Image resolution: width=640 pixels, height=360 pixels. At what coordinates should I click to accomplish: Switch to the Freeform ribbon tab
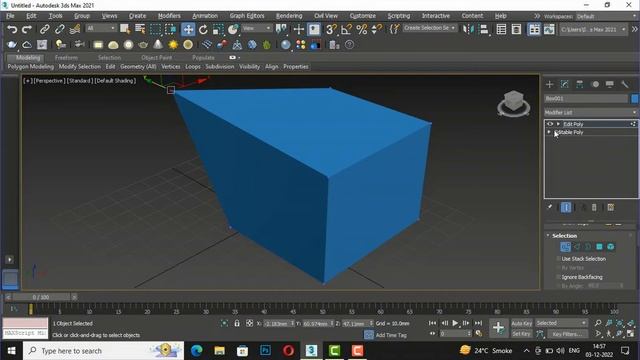(66, 58)
